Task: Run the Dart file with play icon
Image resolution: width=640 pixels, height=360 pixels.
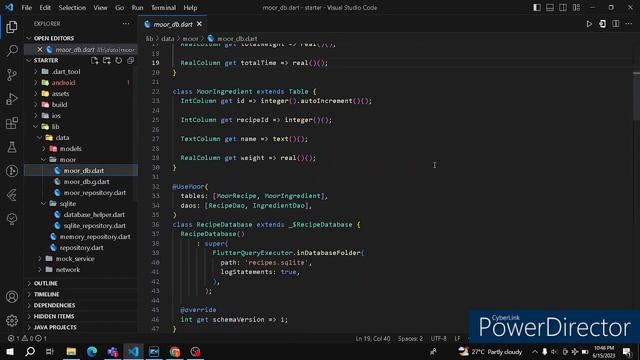Action: point(589,24)
